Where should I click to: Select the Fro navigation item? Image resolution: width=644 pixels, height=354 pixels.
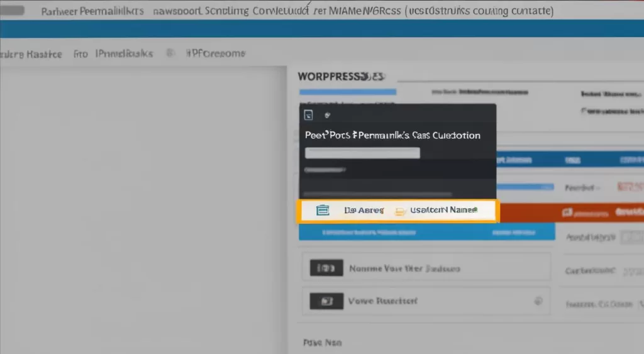pyautogui.click(x=80, y=54)
